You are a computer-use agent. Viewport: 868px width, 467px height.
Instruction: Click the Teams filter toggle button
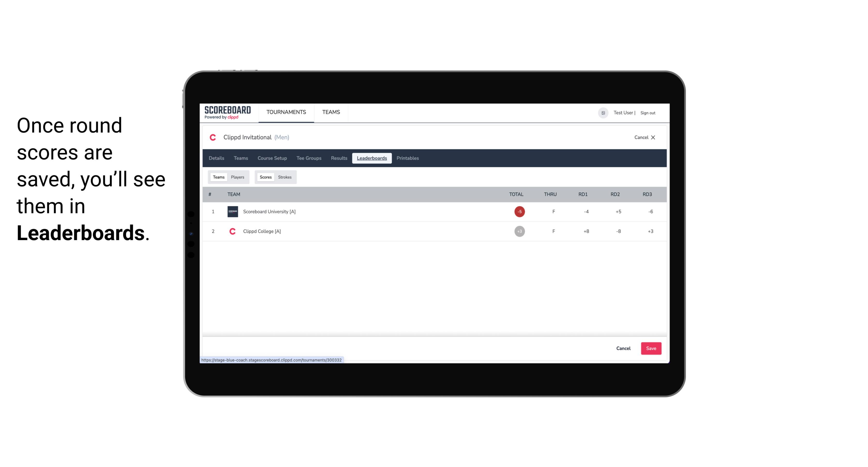(218, 177)
